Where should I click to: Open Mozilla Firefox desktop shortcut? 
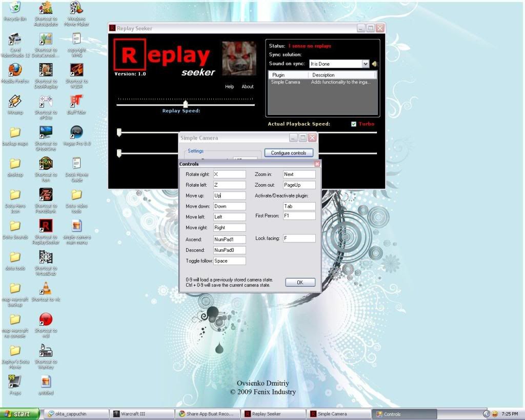pyautogui.click(x=15, y=74)
